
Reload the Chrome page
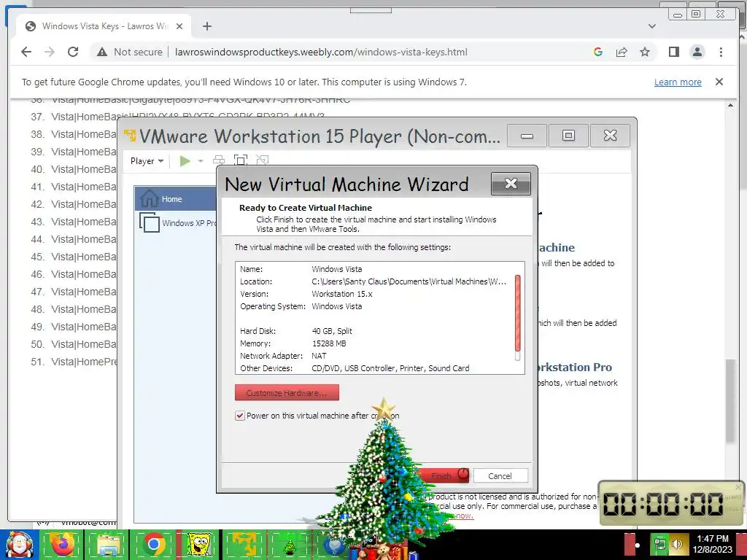(x=73, y=52)
